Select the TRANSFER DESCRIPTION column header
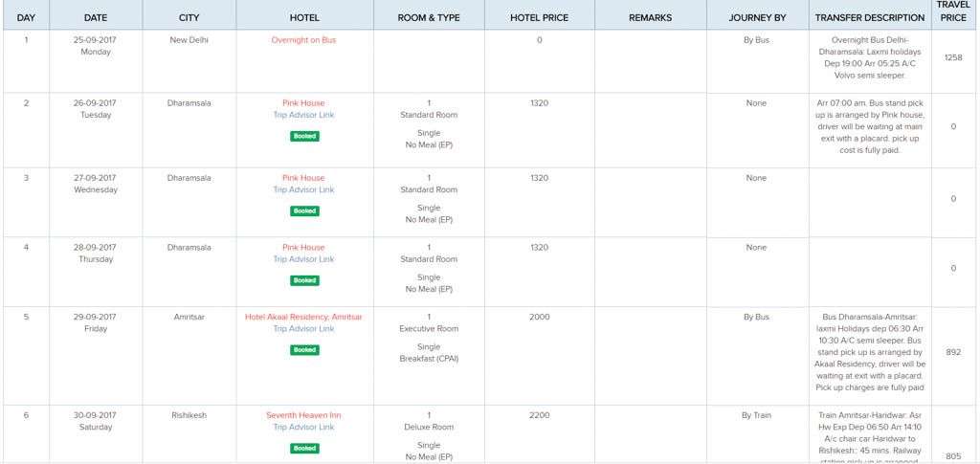This screenshot has height=464, width=980. (x=870, y=17)
